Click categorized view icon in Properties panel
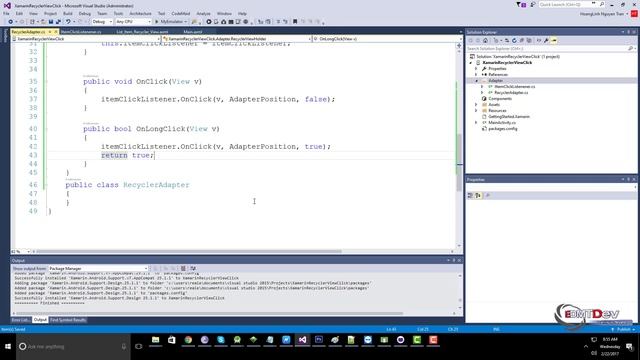The width and height of the screenshot is (640, 360). pyautogui.click(x=470, y=196)
